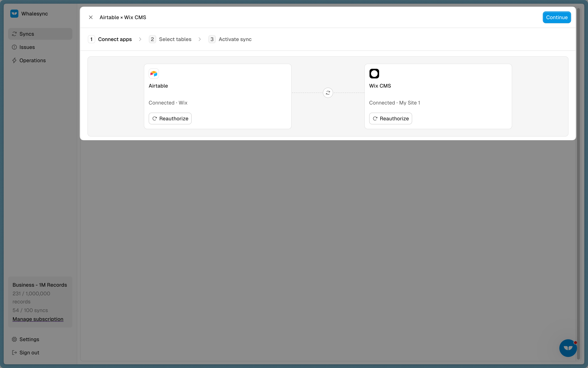This screenshot has width=588, height=368.
Task: Click the 'Connected · My Site 1' status text
Action: pyautogui.click(x=395, y=103)
